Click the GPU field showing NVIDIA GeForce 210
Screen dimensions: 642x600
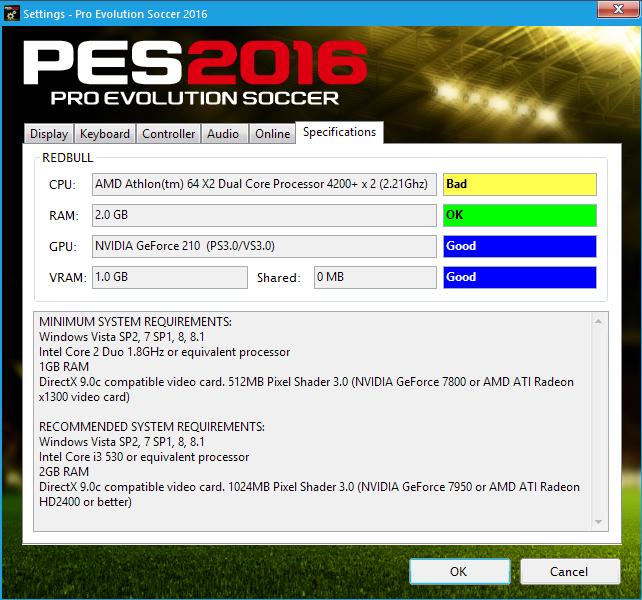[x=264, y=246]
